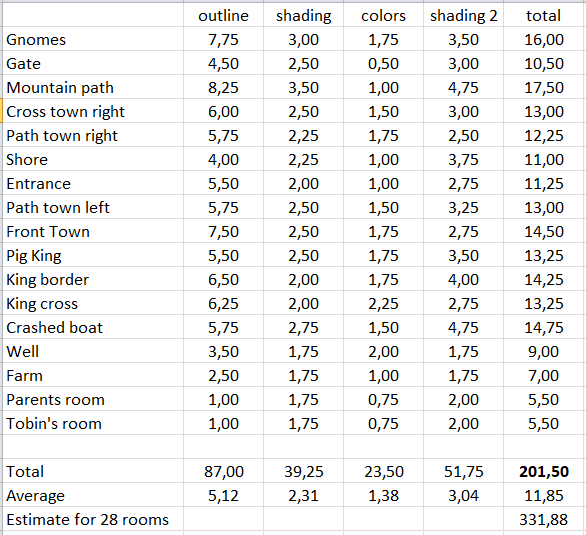Screen dimensions: 586x535
Task: Select King border shading 2 value 4,00
Action: (463, 279)
